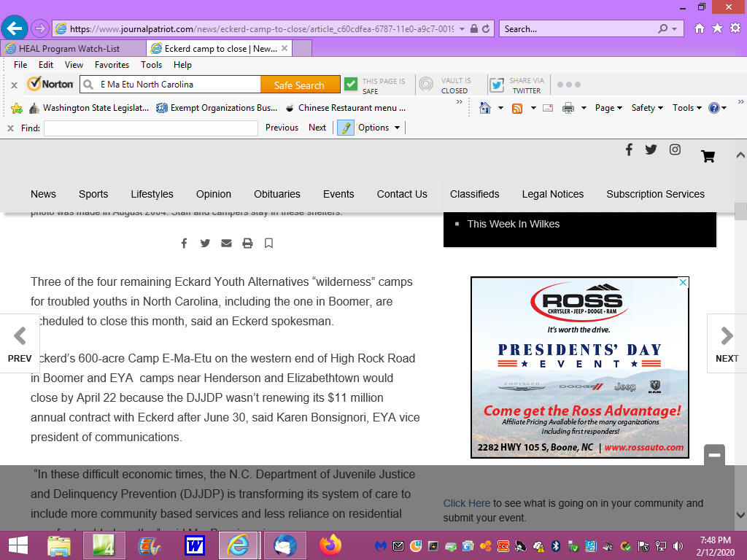
Task: Open the Subscription Services link
Action: point(655,194)
